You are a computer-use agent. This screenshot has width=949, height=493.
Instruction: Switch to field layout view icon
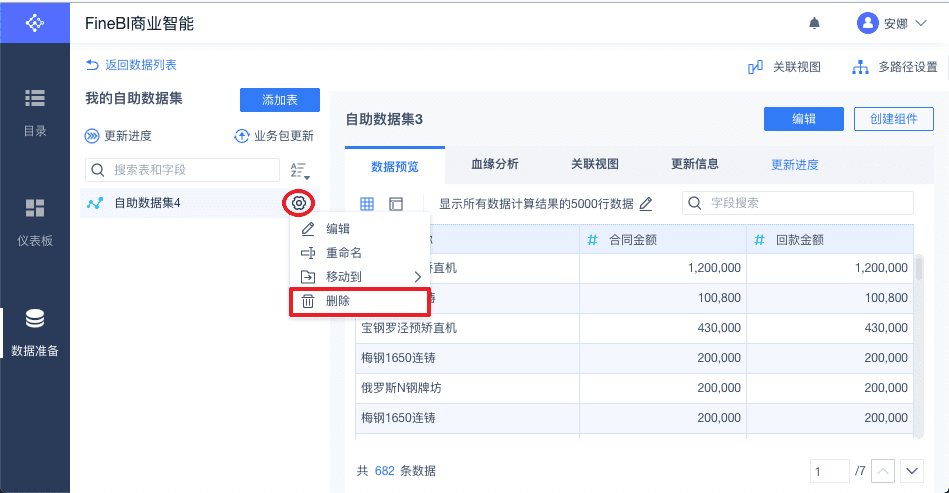coord(396,204)
